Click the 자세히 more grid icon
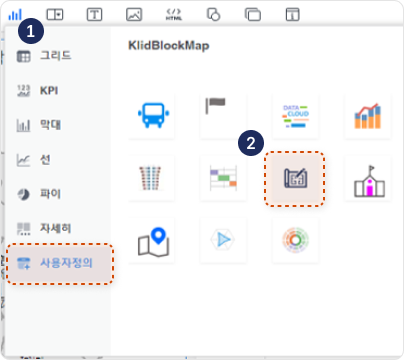This screenshot has width=404, height=360. (x=23, y=229)
